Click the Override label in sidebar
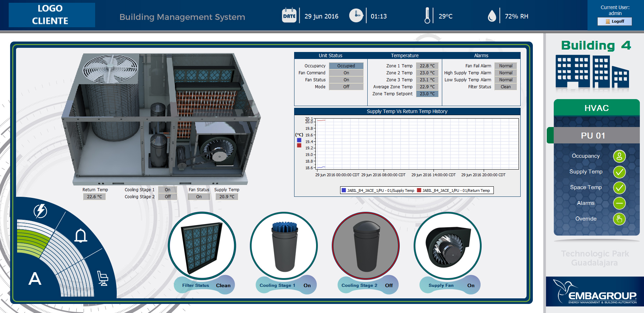 point(586,219)
